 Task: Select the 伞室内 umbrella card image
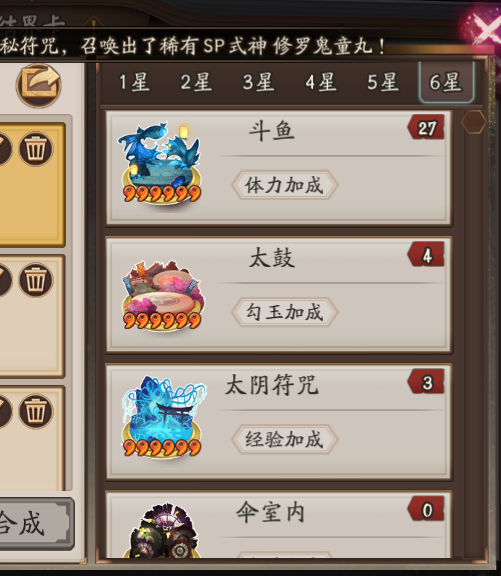(x=163, y=531)
